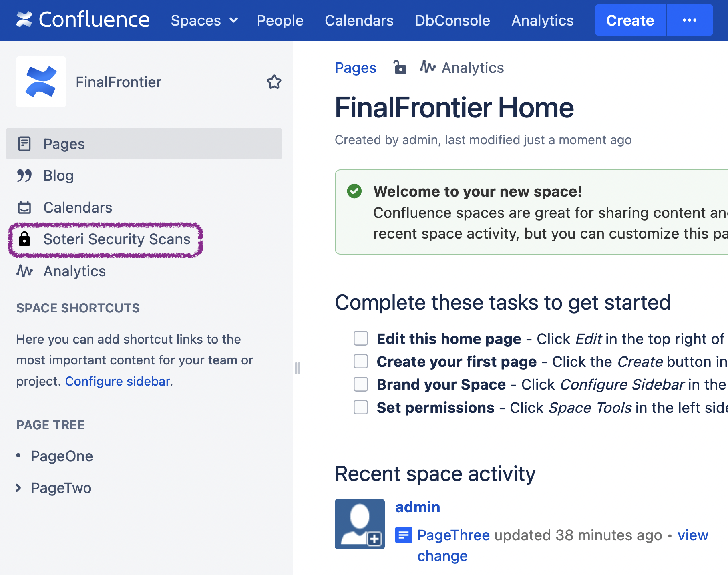This screenshot has height=575, width=728.
Task: Star the FinalFrontier space as favorite
Action: click(x=274, y=82)
